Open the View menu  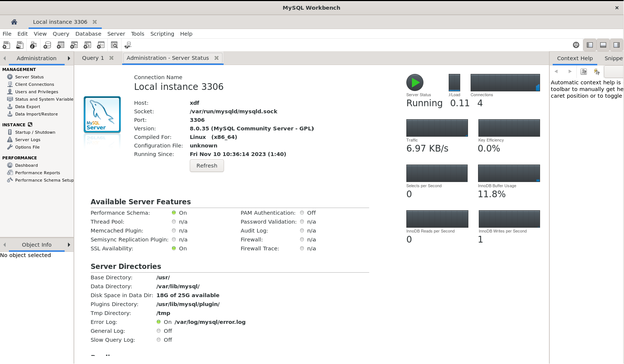(x=40, y=34)
